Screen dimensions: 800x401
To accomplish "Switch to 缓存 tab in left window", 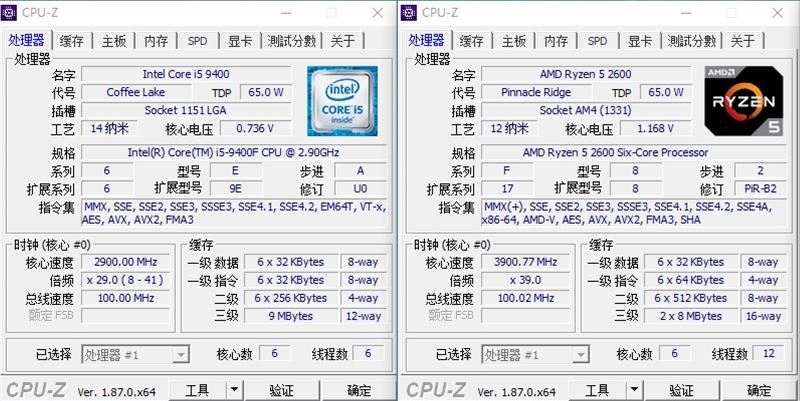I will coord(72,41).
